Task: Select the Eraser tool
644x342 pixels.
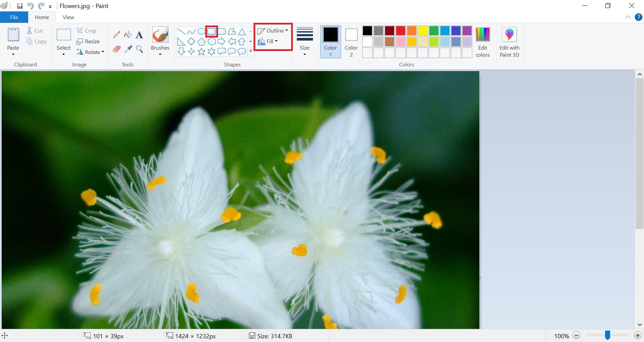Action: tap(116, 49)
